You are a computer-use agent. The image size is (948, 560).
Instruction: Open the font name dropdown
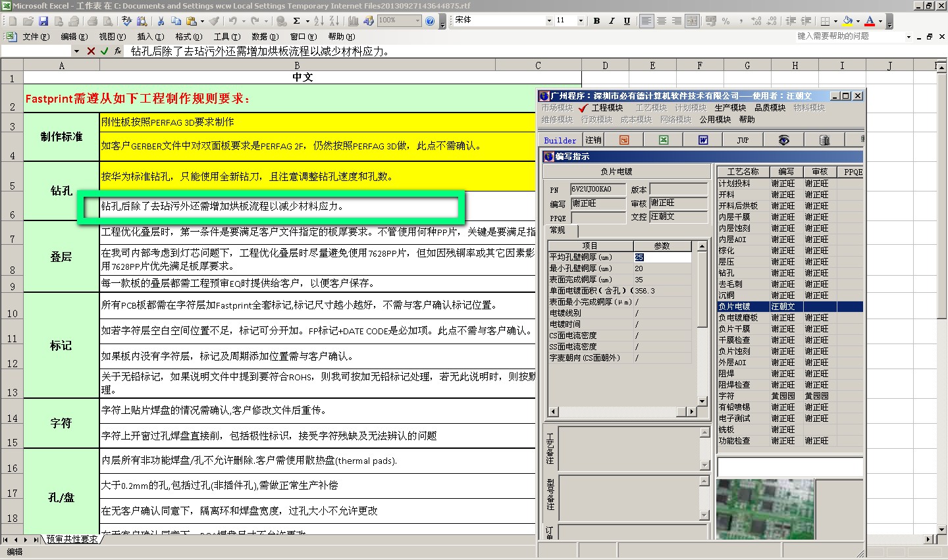(550, 21)
